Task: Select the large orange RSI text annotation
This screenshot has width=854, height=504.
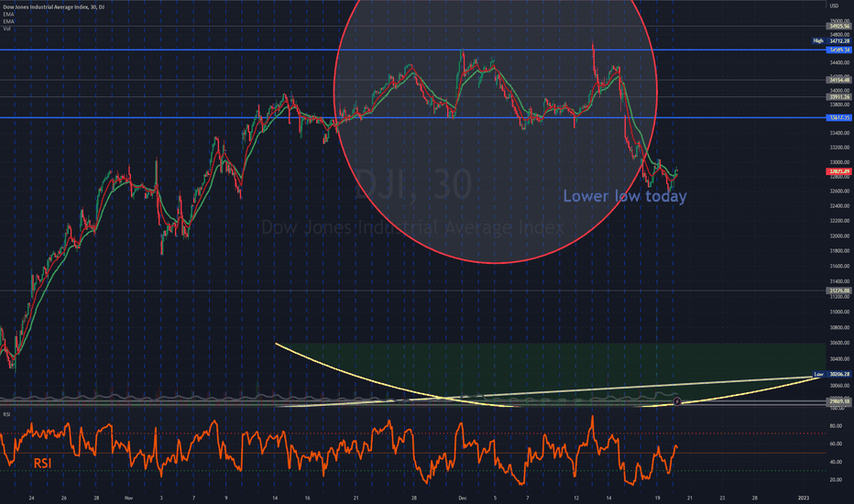Action: [x=42, y=463]
